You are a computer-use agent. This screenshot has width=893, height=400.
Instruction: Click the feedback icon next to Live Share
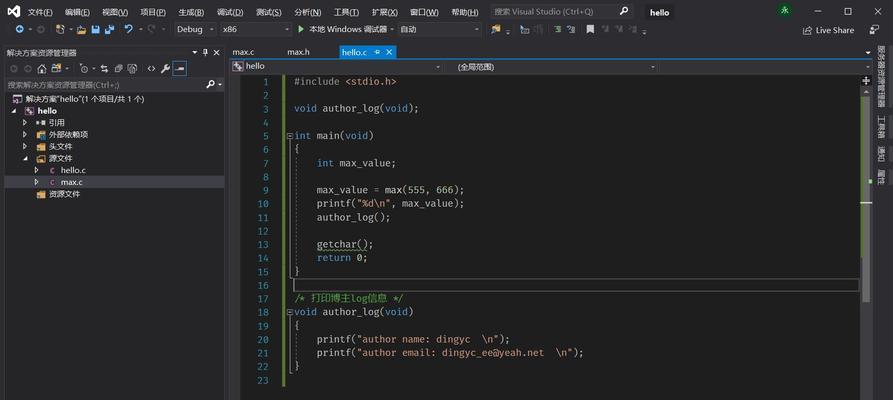[874, 30]
